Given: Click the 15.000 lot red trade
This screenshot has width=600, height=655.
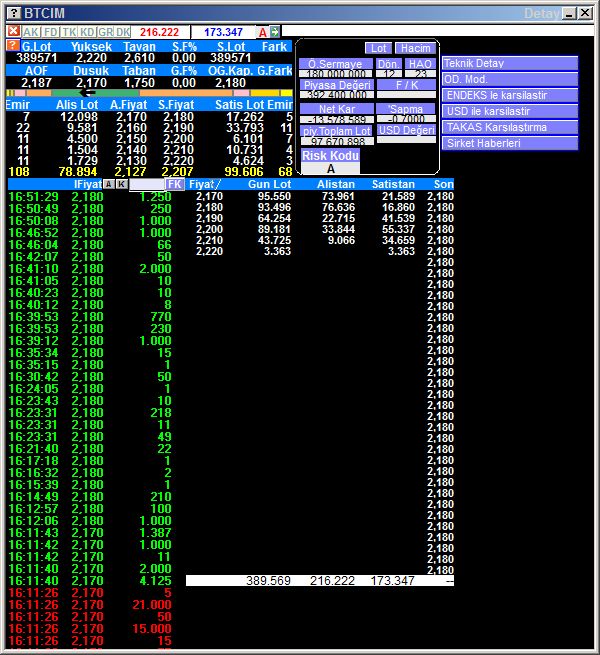Looking at the screenshot, I should [x=90, y=629].
